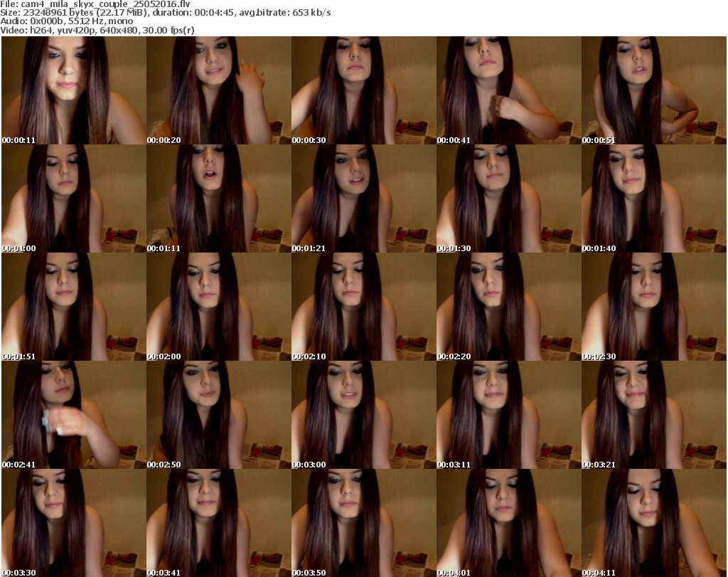The width and height of the screenshot is (728, 577).
Task: Pick the frame at timestamp 00:02:00
Action: pyautogui.click(x=219, y=307)
